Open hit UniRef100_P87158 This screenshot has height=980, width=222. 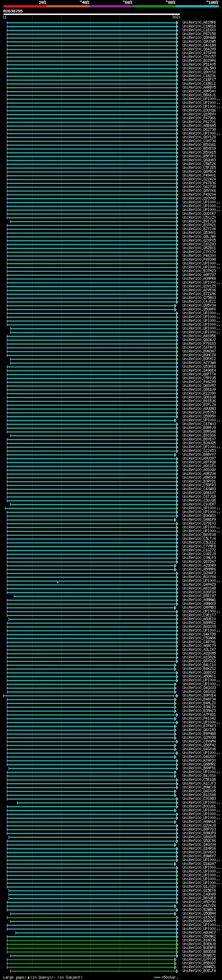pyautogui.click(x=199, y=34)
